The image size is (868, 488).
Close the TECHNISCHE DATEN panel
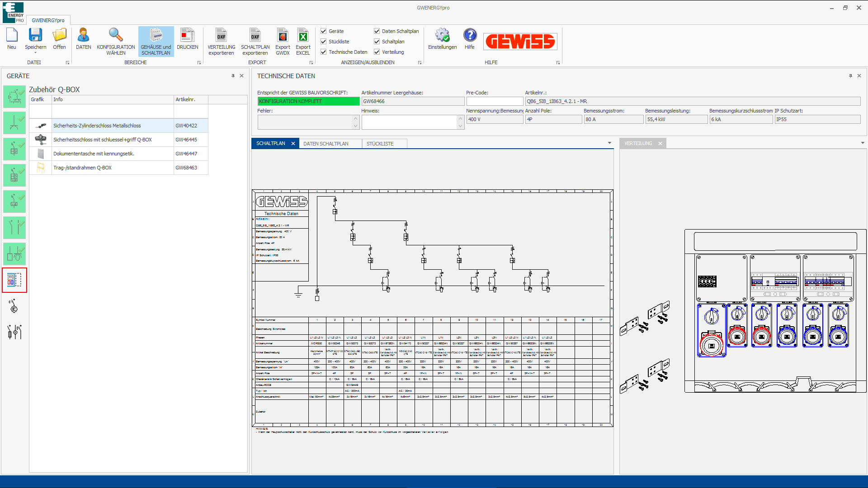tap(859, 76)
